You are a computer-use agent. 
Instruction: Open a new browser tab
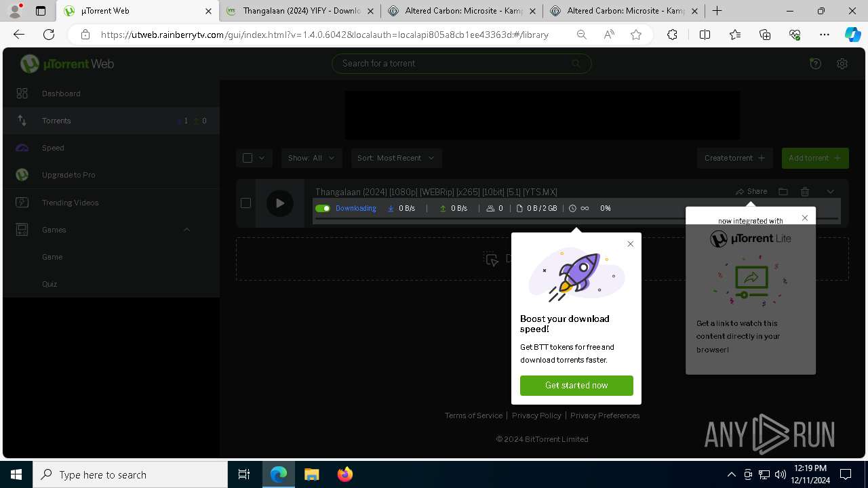pyautogui.click(x=717, y=11)
